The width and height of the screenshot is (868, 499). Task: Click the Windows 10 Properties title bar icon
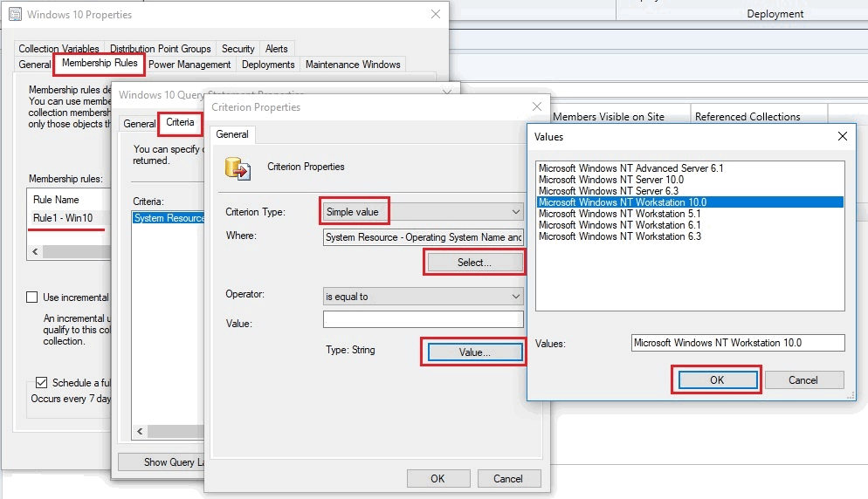pos(15,14)
